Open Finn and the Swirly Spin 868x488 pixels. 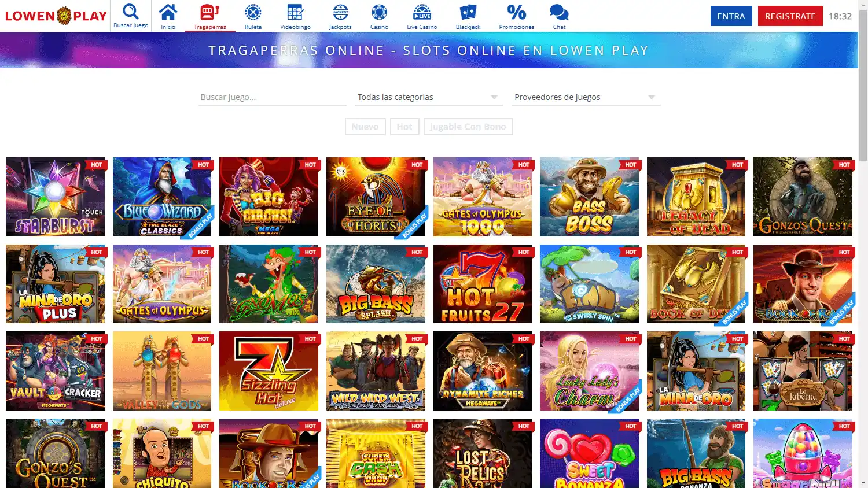(589, 284)
